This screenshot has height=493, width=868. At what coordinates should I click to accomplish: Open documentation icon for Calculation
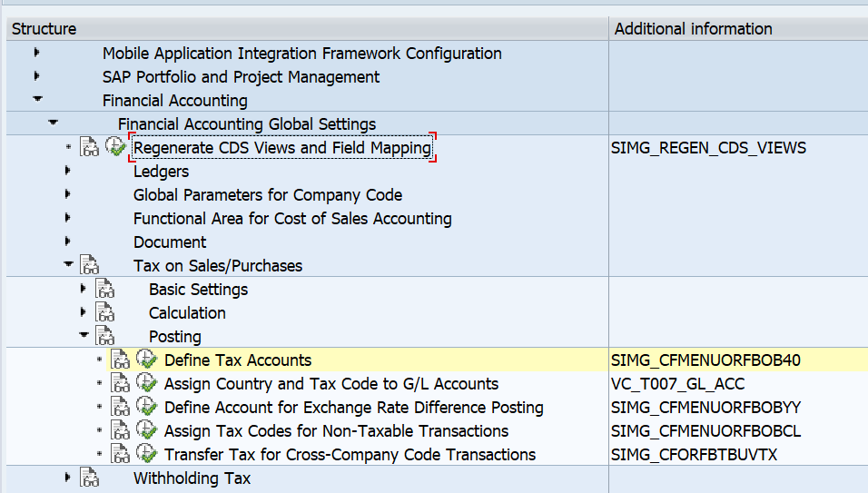pos(104,312)
